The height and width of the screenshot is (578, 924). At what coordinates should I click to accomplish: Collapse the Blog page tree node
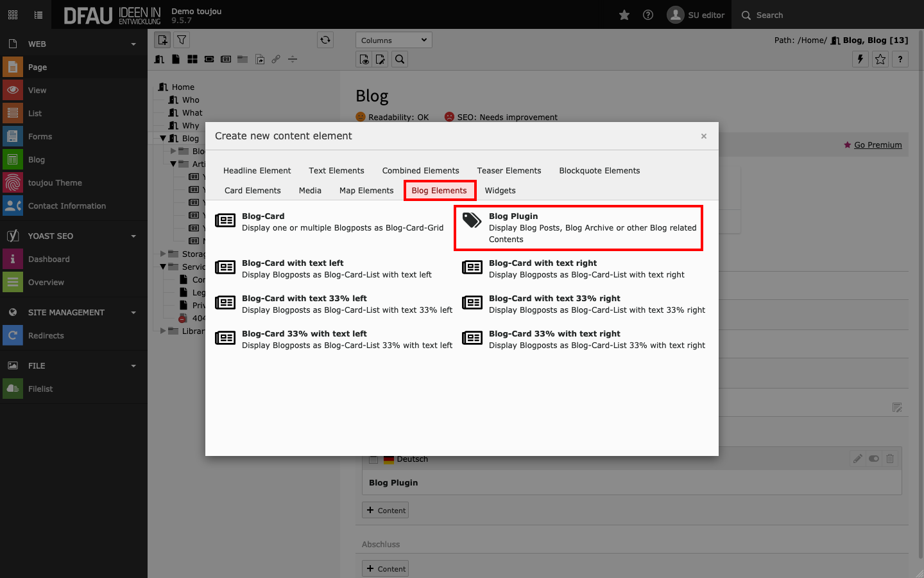tap(163, 139)
